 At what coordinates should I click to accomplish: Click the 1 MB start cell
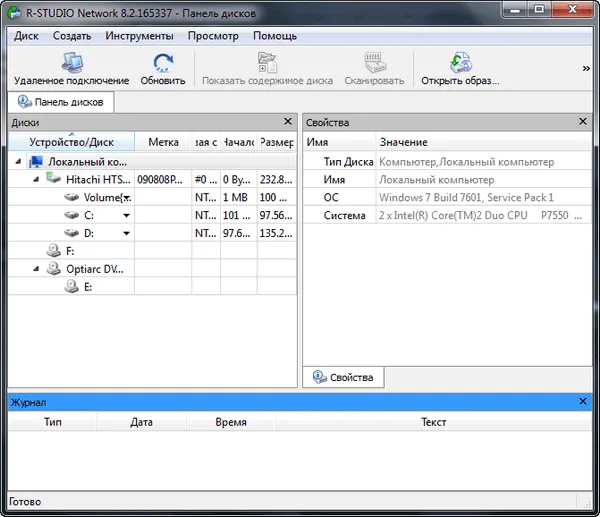pos(238,197)
